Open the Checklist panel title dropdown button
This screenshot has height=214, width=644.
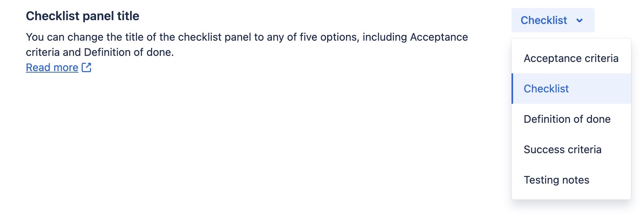tap(553, 20)
